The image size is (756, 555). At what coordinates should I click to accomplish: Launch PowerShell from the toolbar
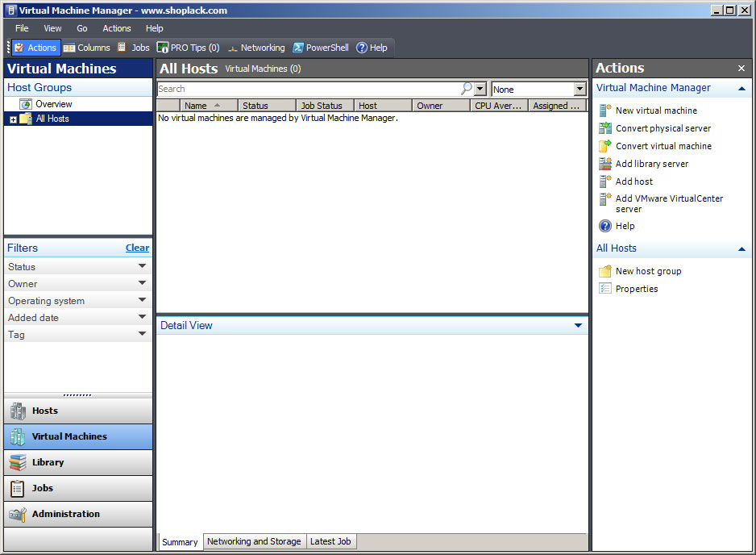click(x=321, y=48)
